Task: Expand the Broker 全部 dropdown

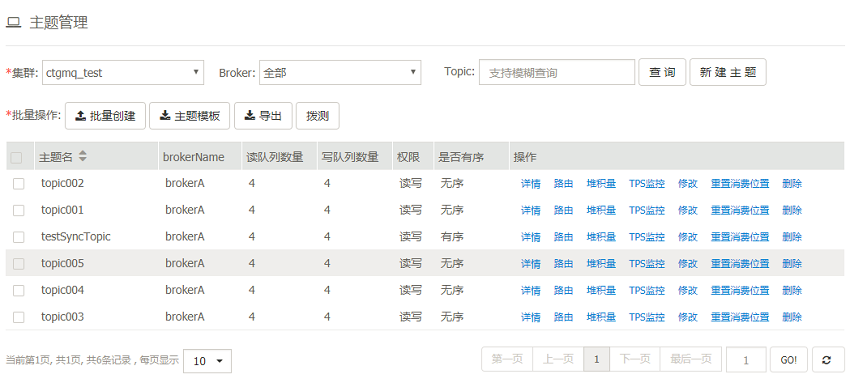Action: click(x=340, y=73)
